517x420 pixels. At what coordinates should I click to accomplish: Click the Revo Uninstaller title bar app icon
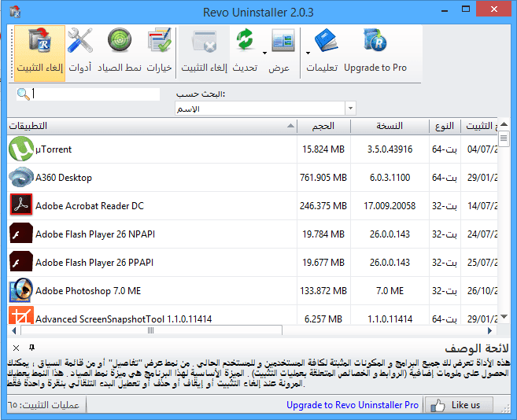[15, 13]
